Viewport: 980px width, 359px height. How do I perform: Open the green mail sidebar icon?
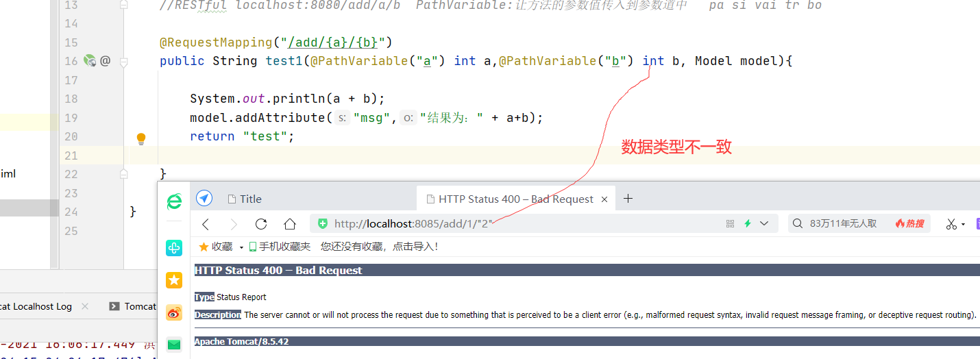174,345
